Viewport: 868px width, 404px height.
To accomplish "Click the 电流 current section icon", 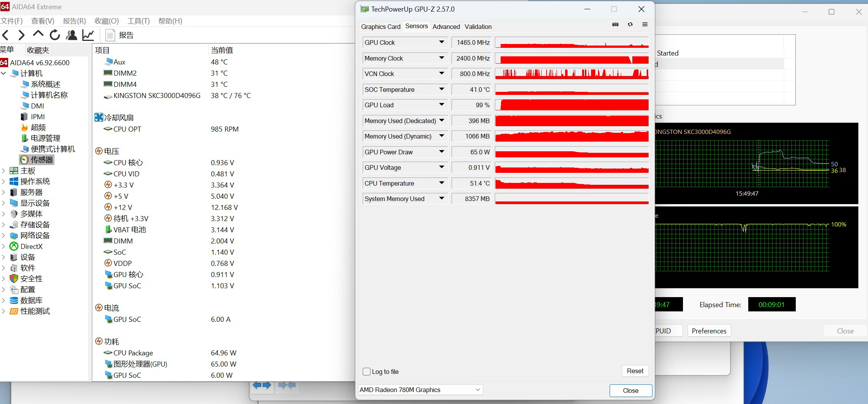I will click(x=99, y=308).
